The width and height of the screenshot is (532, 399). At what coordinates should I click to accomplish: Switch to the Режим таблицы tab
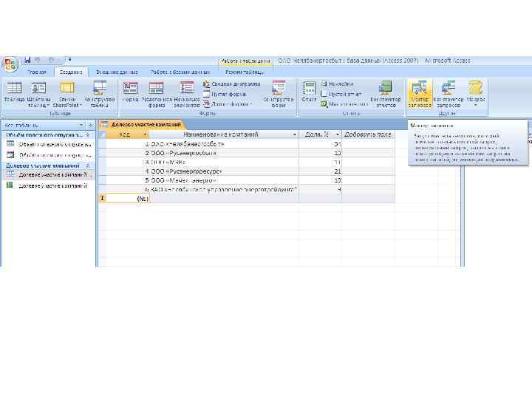pyautogui.click(x=245, y=72)
